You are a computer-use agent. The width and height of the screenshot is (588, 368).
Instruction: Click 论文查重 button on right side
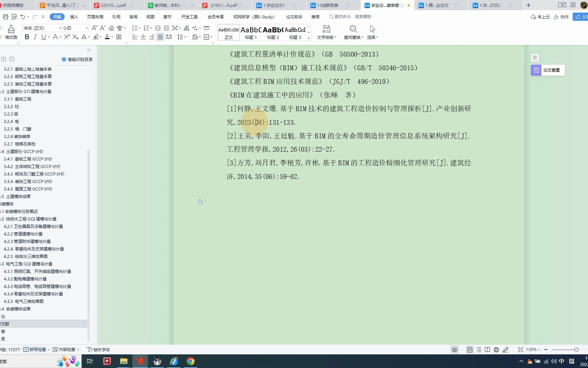tap(548, 70)
